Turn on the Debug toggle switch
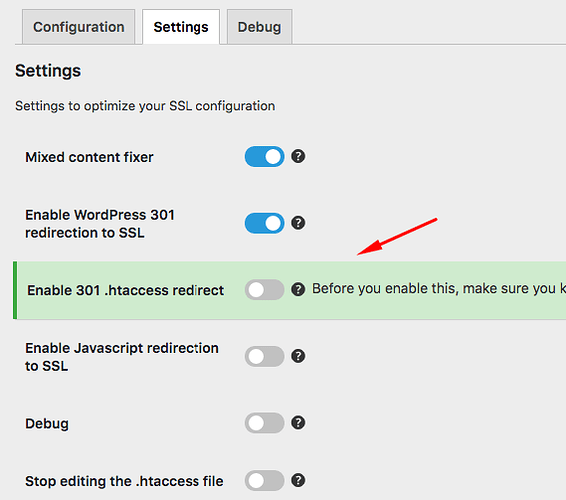 coord(265,423)
